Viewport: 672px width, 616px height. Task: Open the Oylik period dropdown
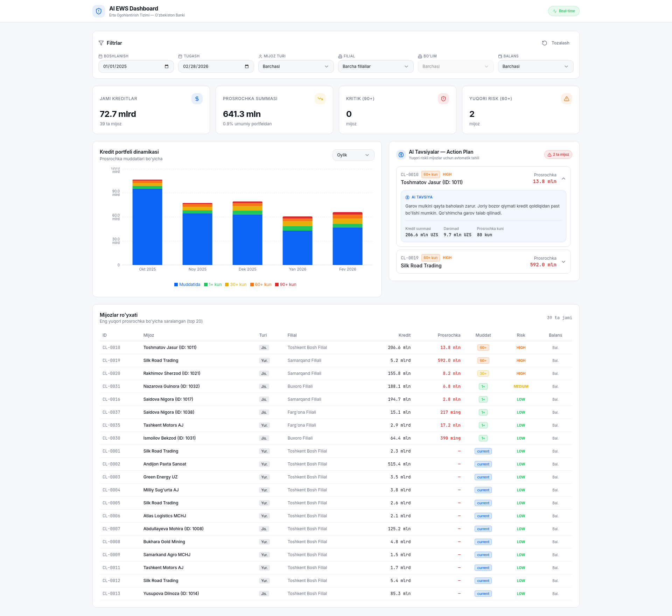(x=353, y=155)
